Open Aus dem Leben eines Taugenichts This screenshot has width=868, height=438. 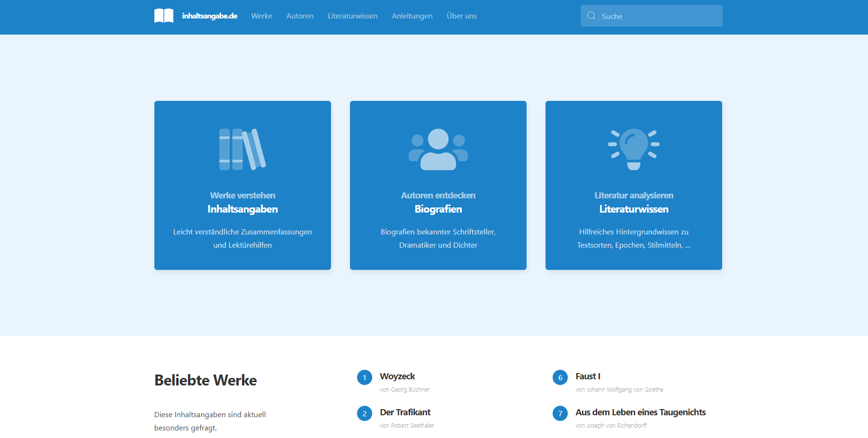[x=640, y=412]
